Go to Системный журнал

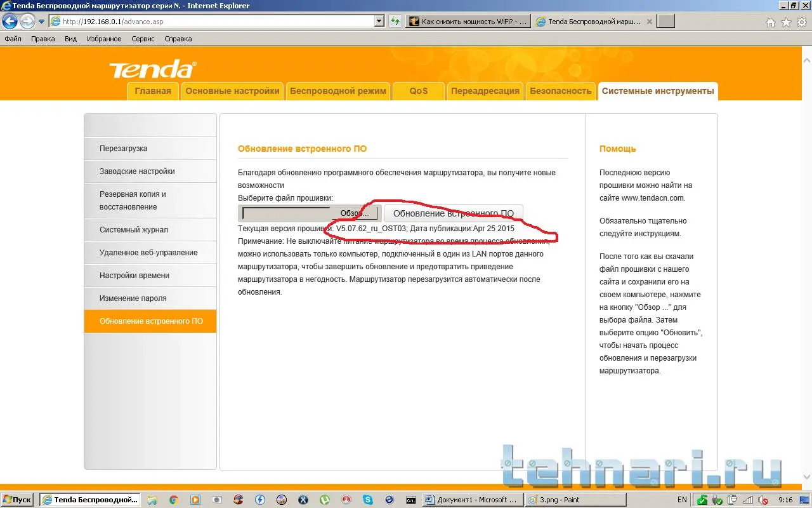coord(150,230)
